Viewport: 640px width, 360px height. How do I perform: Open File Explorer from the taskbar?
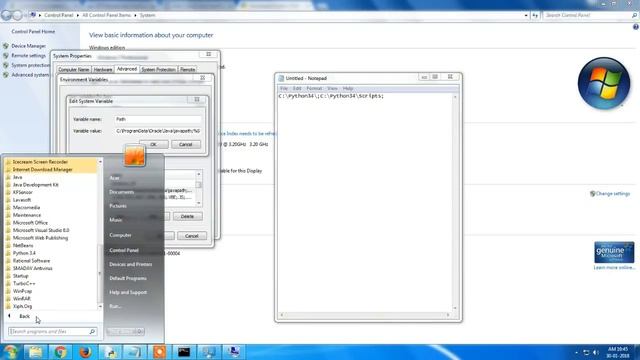click(36, 352)
